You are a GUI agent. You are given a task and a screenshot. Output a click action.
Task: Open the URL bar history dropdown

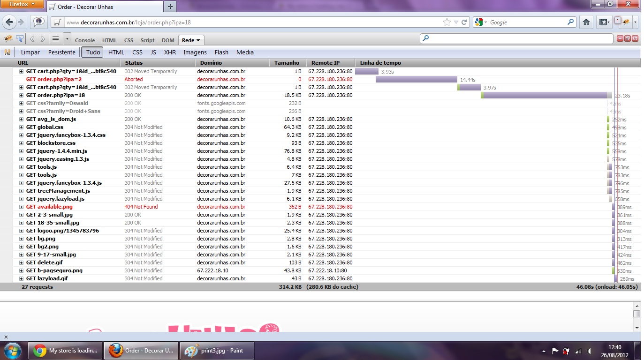pos(456,22)
